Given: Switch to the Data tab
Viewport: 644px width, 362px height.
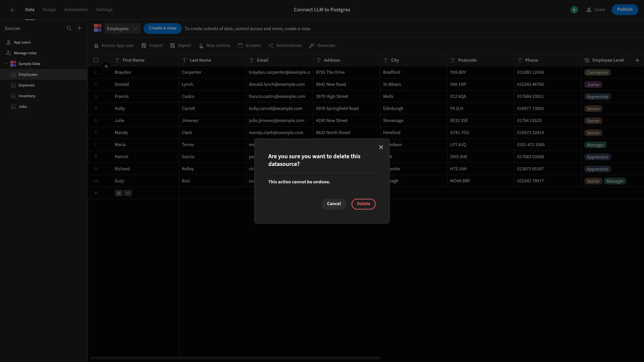Looking at the screenshot, I should click(30, 10).
